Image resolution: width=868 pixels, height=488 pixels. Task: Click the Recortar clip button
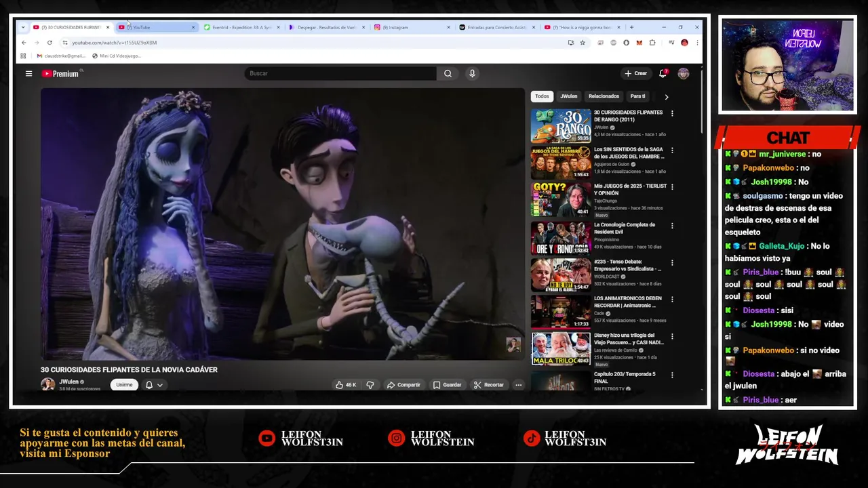coord(489,385)
